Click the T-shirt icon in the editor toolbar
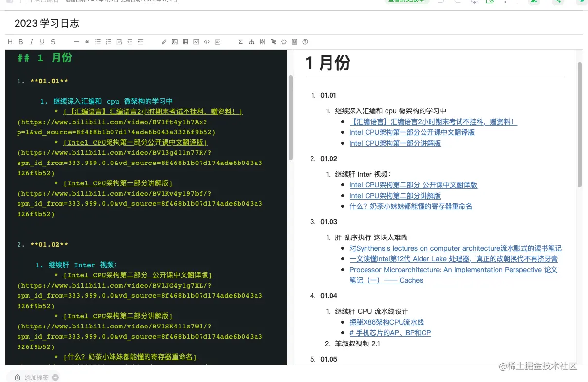The width and height of the screenshot is (588, 382). coord(284,42)
